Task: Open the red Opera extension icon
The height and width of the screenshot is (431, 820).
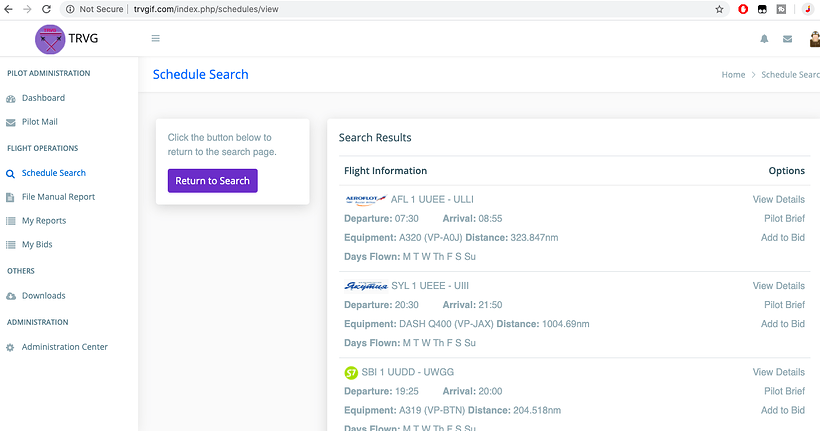Action: point(743,9)
